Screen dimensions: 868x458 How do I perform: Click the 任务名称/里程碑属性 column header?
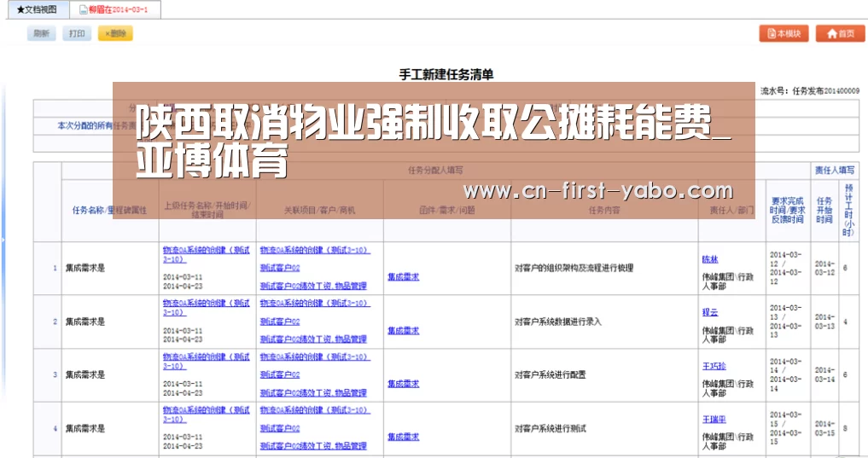coord(109,210)
